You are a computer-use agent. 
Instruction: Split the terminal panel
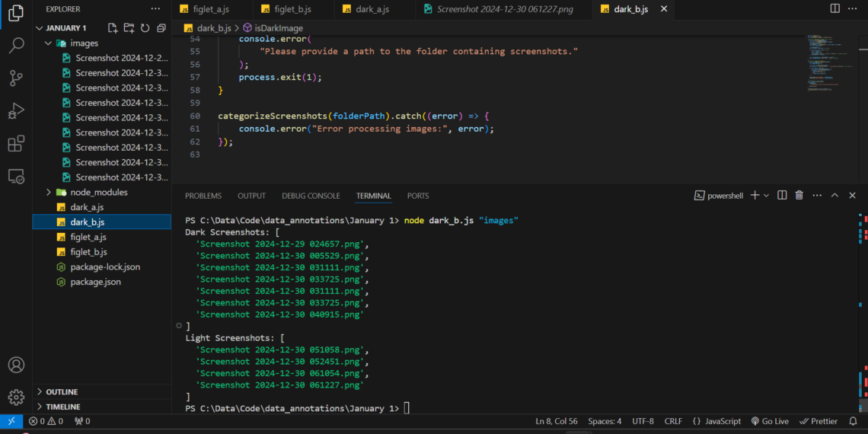tap(782, 196)
